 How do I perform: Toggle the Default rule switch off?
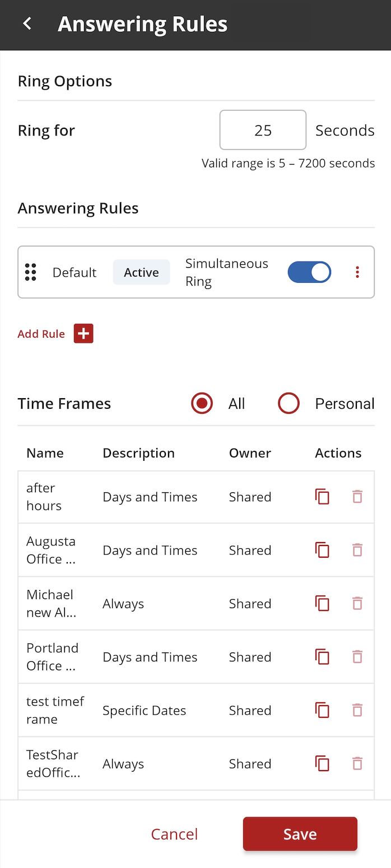tap(309, 272)
